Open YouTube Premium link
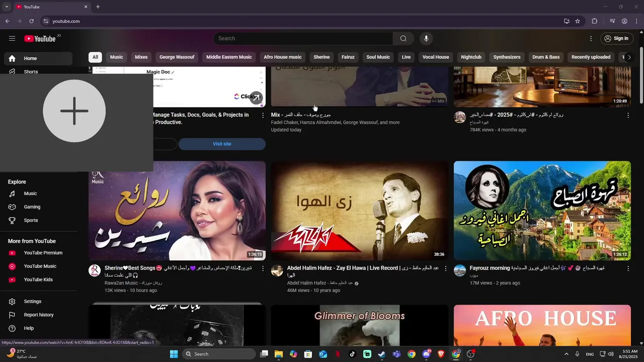The width and height of the screenshot is (644, 362). point(38,253)
